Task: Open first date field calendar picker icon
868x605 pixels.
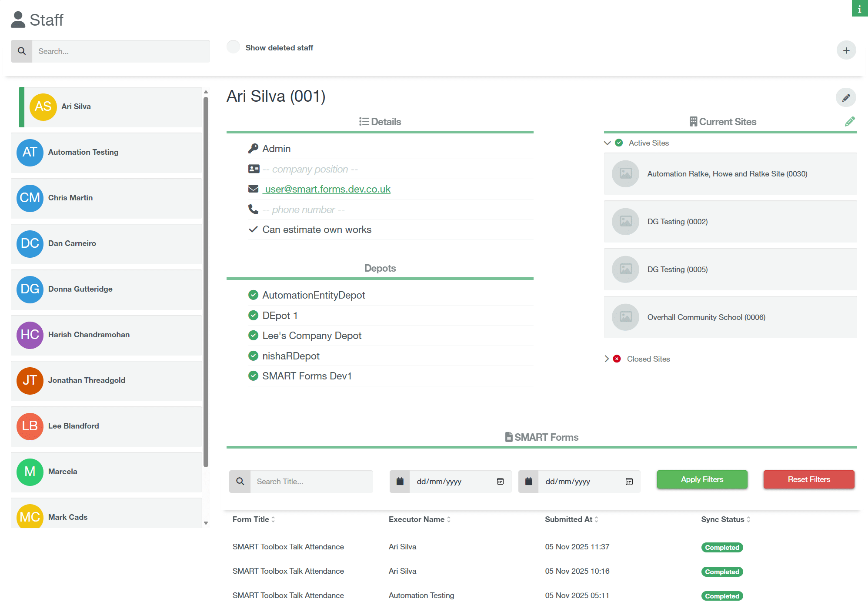Action: 500,482
